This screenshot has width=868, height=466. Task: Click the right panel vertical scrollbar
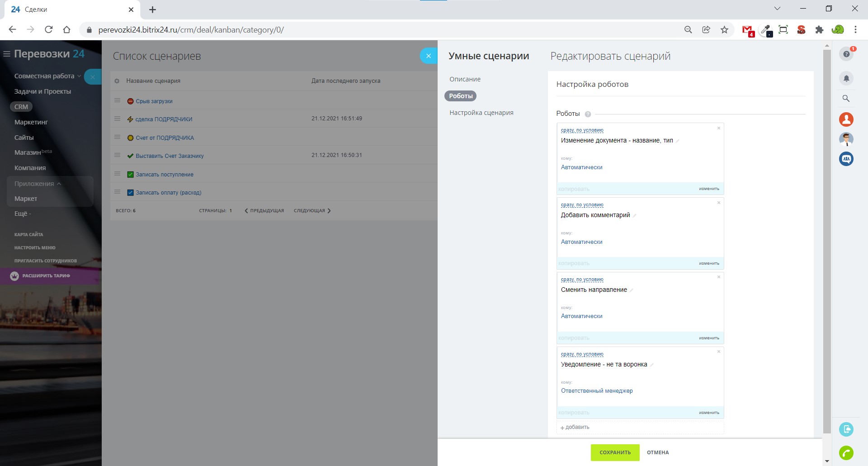click(x=827, y=241)
